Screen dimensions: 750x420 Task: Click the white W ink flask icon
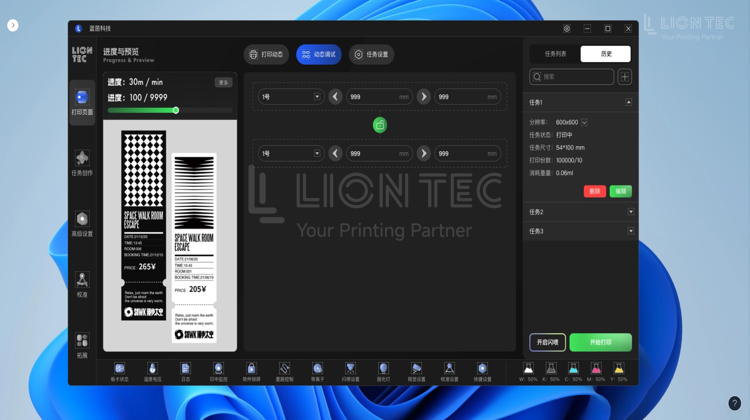(x=528, y=368)
